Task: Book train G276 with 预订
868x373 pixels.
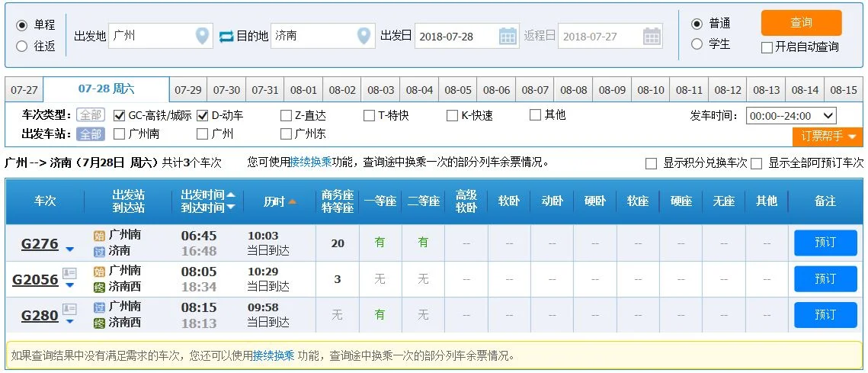Action: pos(825,243)
